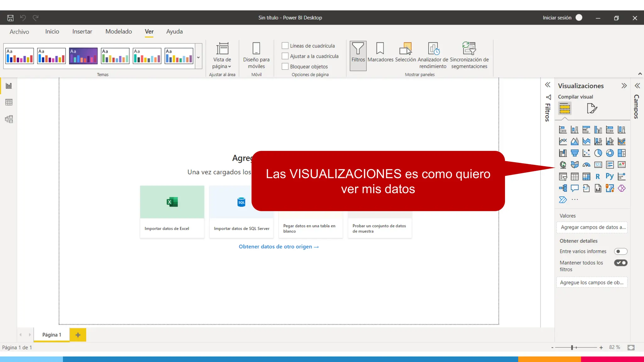The image size is (644, 362).
Task: Adjust the zoom slider handle
Action: pyautogui.click(x=572, y=348)
